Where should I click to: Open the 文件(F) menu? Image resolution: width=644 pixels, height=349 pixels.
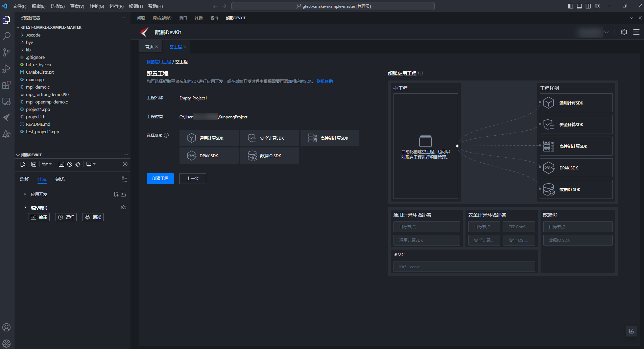[x=20, y=6]
